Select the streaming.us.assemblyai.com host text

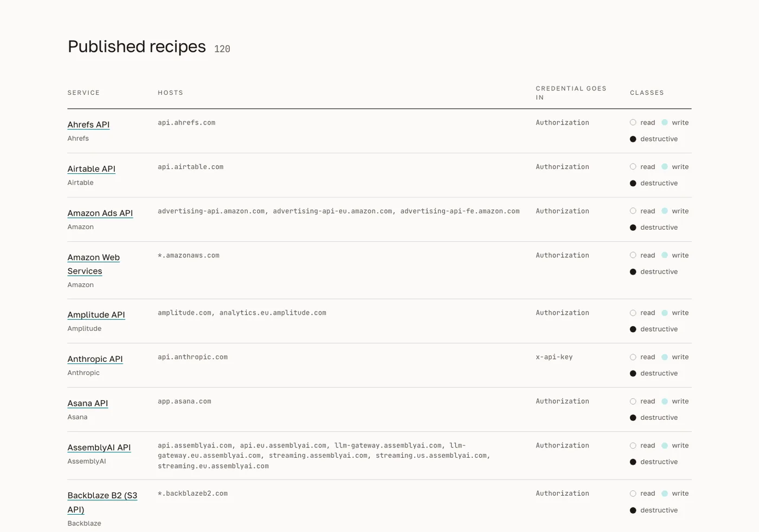[x=431, y=456]
